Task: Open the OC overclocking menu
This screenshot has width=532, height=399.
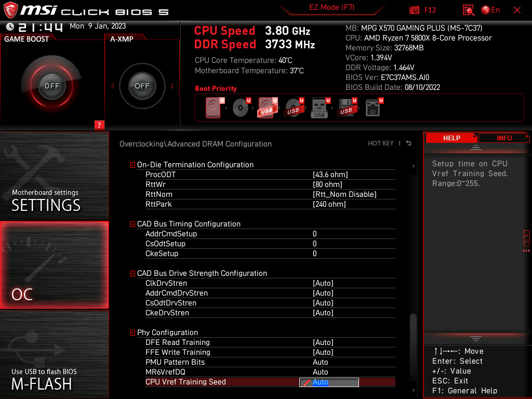Action: click(54, 265)
